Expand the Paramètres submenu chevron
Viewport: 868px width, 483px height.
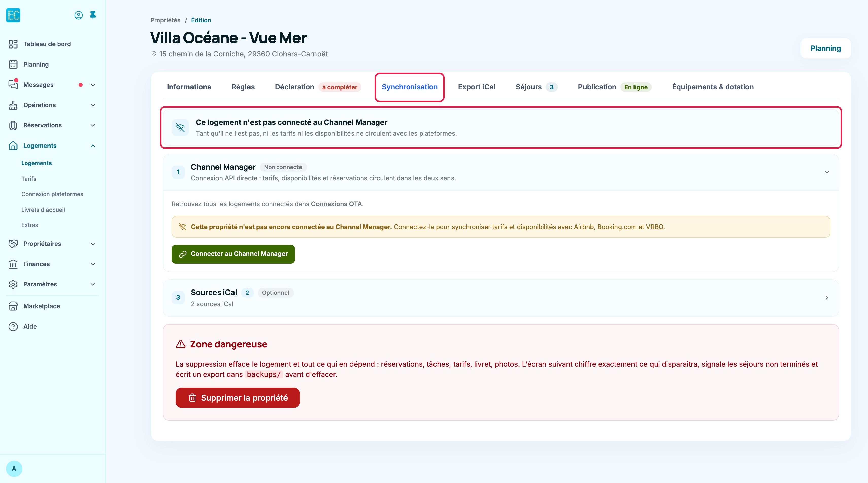tap(93, 284)
